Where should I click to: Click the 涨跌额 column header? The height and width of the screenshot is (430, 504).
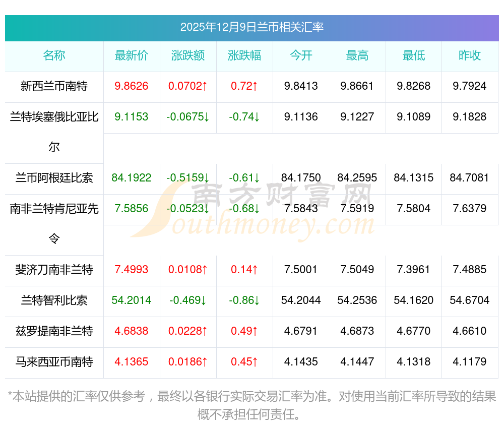pos(188,55)
